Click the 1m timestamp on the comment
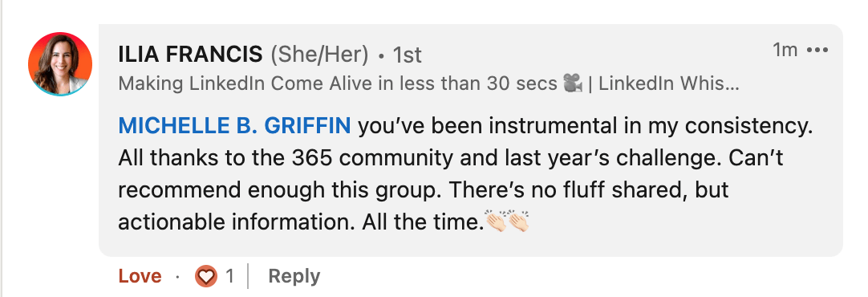Viewport: 868px width, 297px height. [785, 50]
